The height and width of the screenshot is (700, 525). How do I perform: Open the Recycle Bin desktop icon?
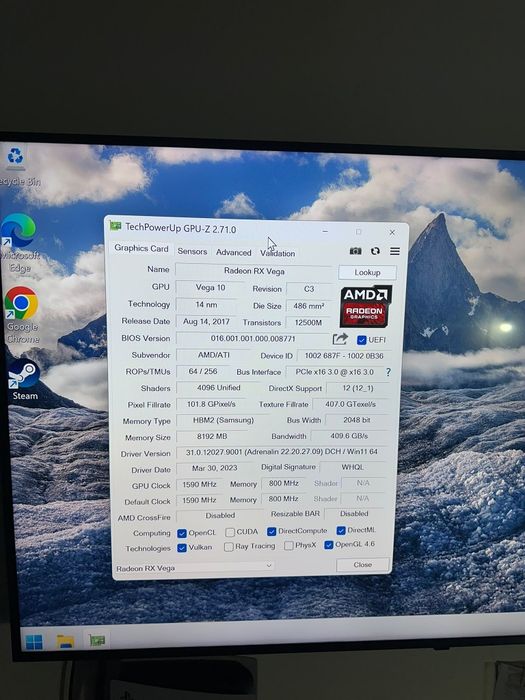tap(17, 166)
